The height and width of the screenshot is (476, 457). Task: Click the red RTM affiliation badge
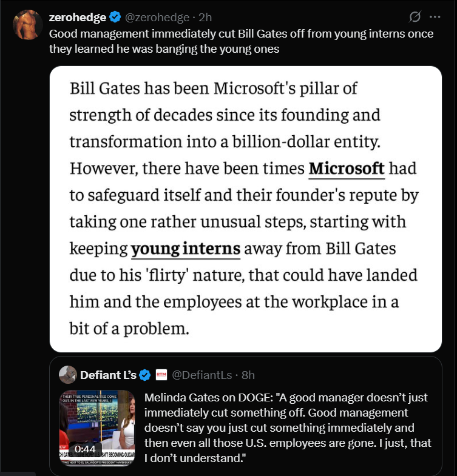[161, 375]
